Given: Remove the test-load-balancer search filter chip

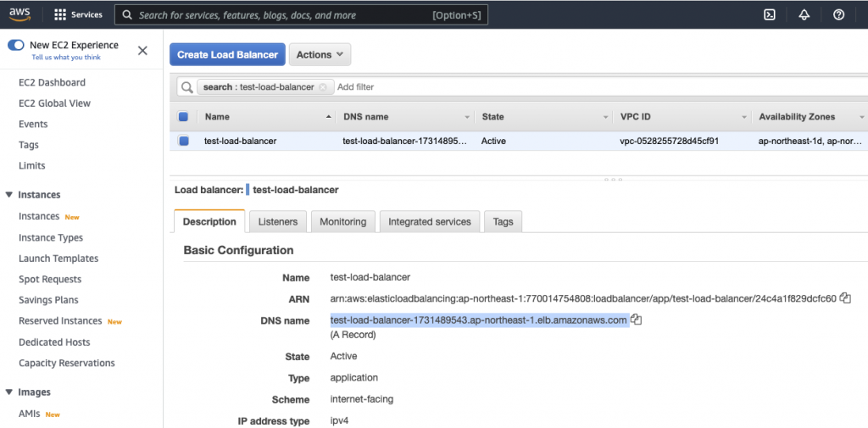Looking at the screenshot, I should coord(323,87).
